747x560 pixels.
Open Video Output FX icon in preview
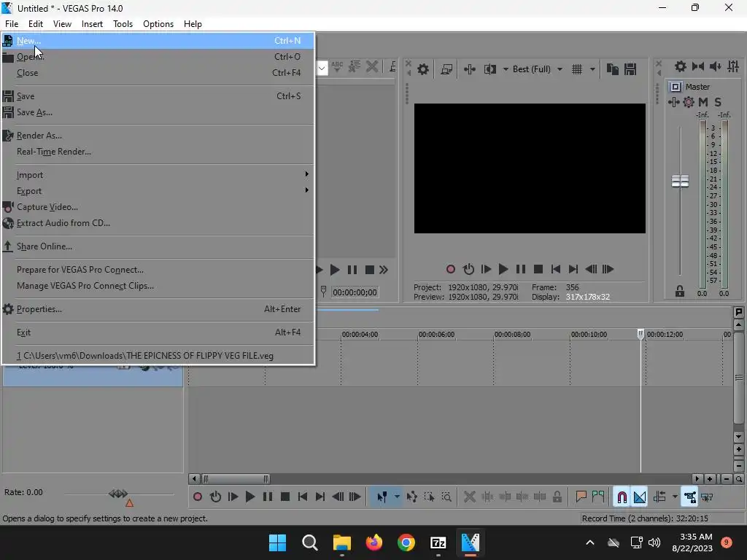coord(470,69)
